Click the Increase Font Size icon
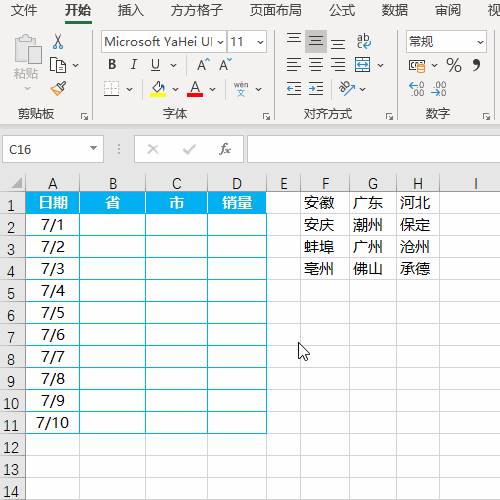500x500 pixels. pos(203,65)
